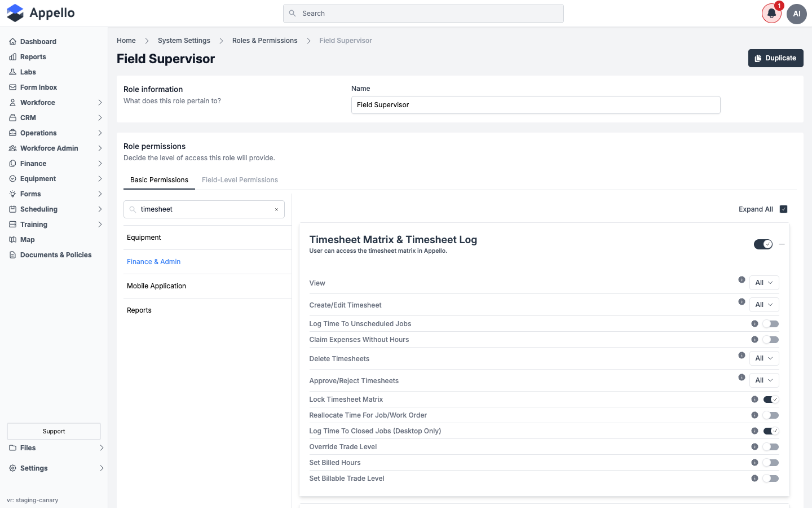Click the Appello logo
Screen dimensions: 812x518
click(x=41, y=13)
